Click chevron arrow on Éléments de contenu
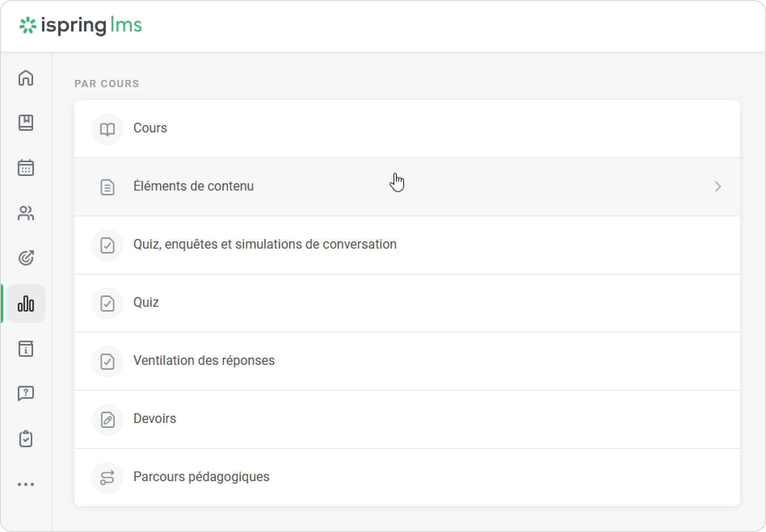 click(718, 186)
